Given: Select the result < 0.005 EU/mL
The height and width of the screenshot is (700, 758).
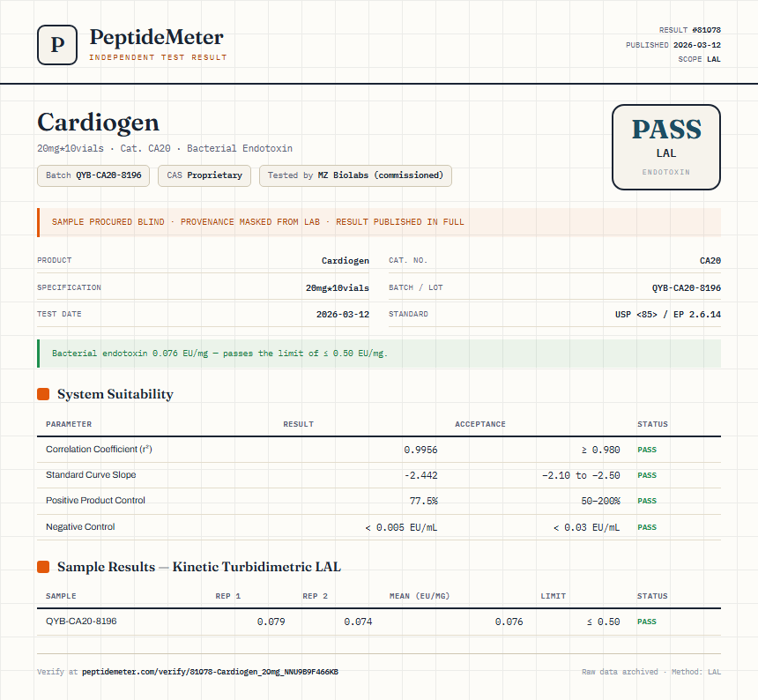Looking at the screenshot, I should [401, 527].
